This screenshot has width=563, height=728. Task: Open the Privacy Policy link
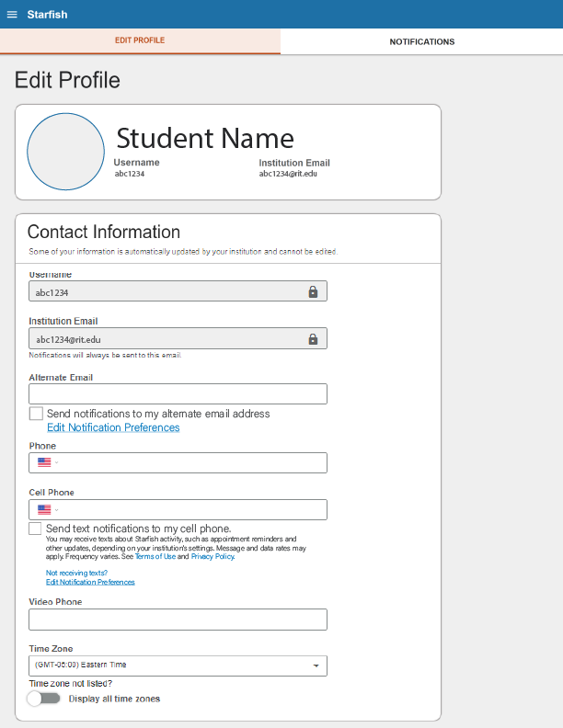[213, 557]
